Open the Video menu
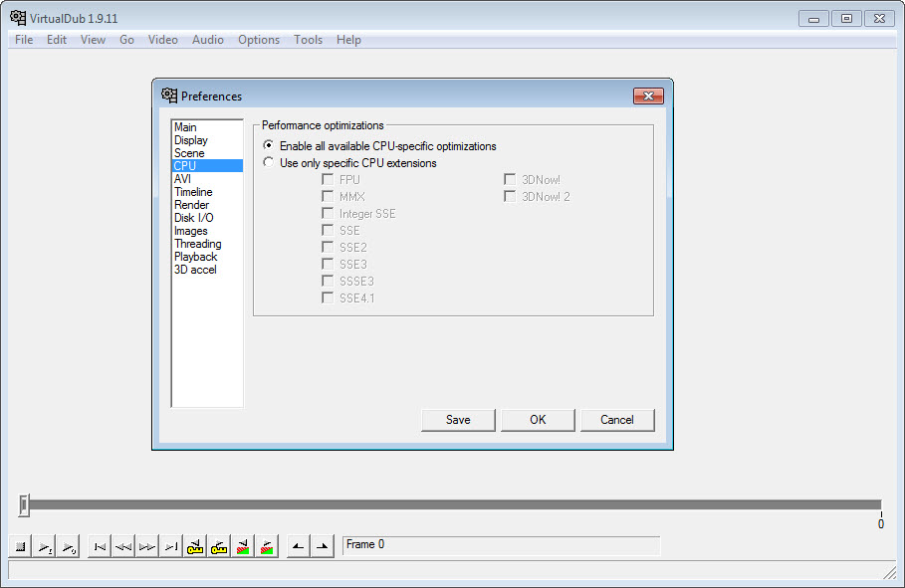This screenshot has width=905, height=588. 162,39
